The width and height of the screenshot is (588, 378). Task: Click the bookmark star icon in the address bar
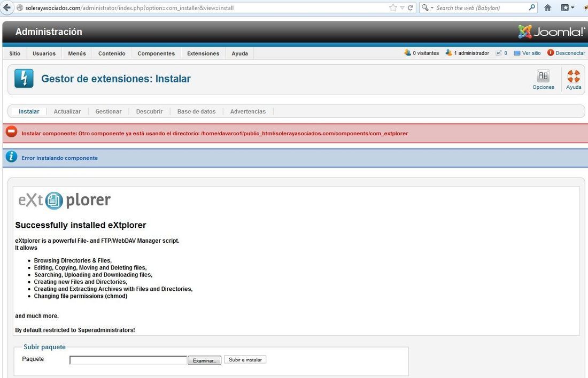click(393, 7)
